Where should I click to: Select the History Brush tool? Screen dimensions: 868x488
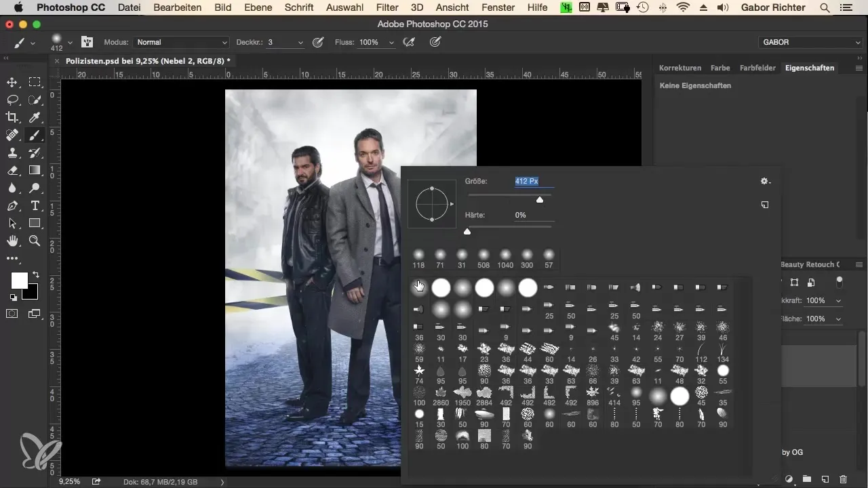[x=35, y=153]
